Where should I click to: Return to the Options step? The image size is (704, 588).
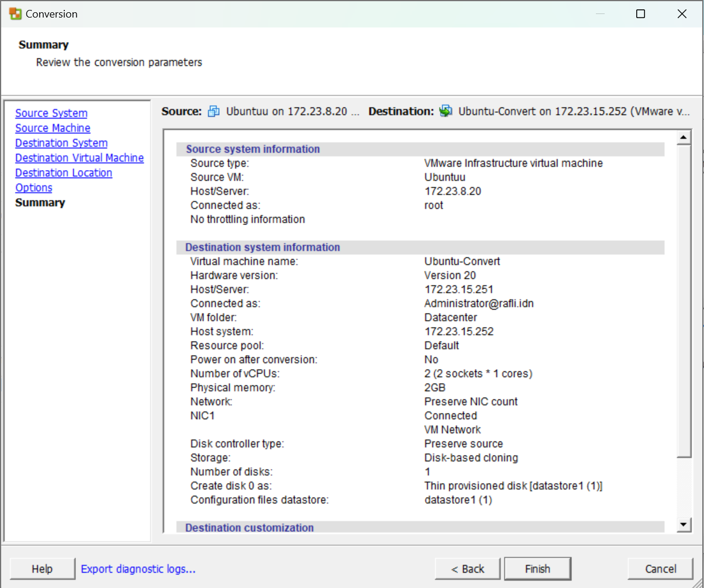(x=34, y=188)
